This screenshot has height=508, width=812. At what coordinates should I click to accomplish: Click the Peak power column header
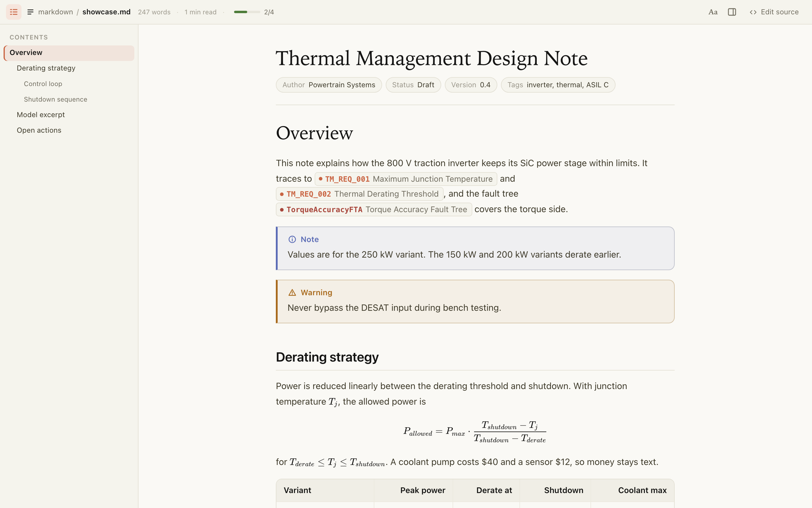pyautogui.click(x=413, y=491)
